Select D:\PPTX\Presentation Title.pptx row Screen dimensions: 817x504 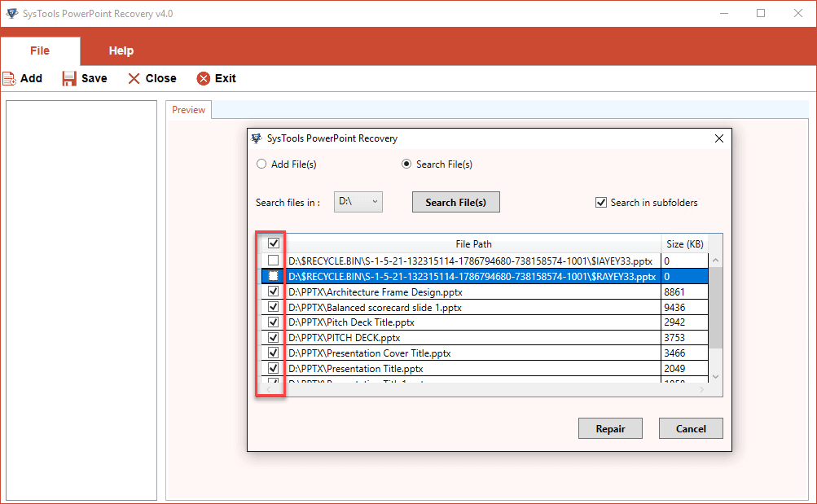473,369
